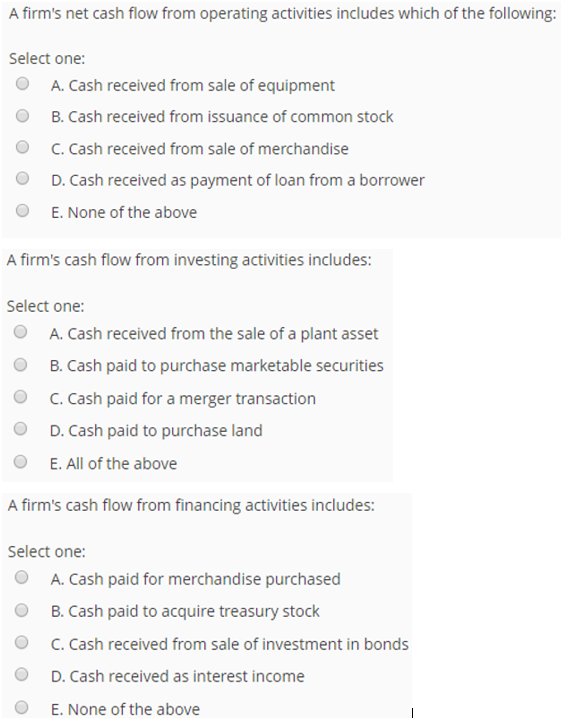The height and width of the screenshot is (718, 562).
Task: Pick C Cash received from sale of merchandise
Action: [22, 147]
